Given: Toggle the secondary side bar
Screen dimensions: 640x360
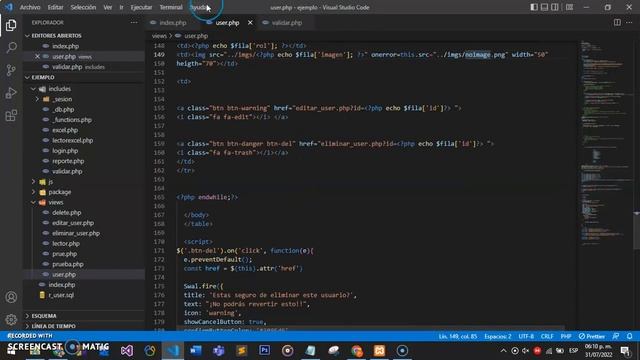Looking at the screenshot, I should click(x=555, y=7).
